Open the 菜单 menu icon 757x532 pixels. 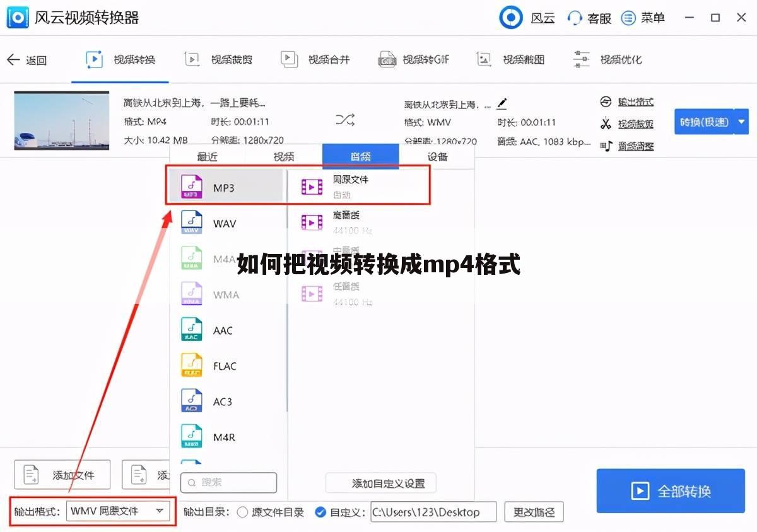pos(628,18)
